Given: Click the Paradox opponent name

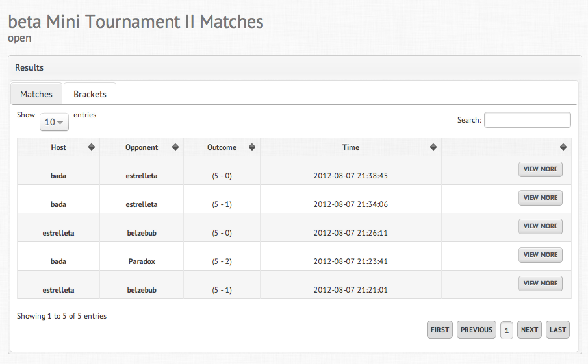Looking at the screenshot, I should tap(142, 261).
